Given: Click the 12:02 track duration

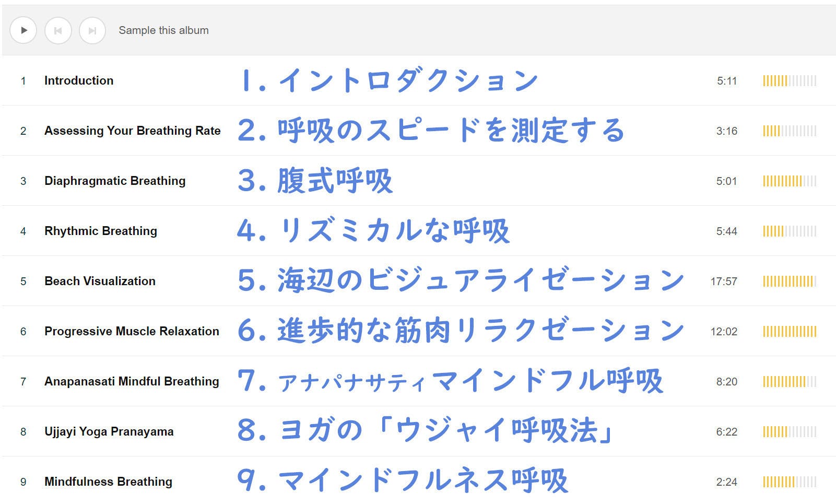Looking at the screenshot, I should pyautogui.click(x=724, y=332).
